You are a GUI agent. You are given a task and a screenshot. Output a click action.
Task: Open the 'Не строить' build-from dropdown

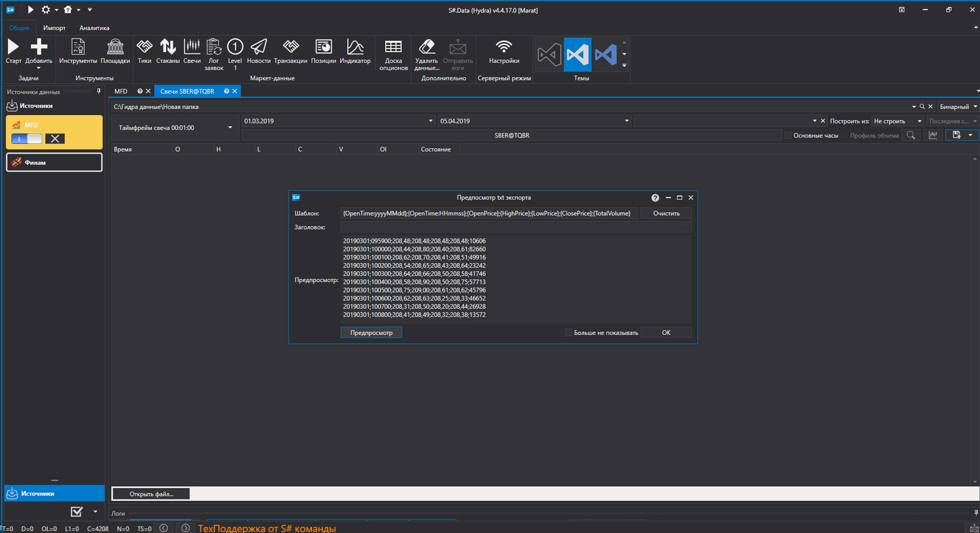tap(898, 121)
